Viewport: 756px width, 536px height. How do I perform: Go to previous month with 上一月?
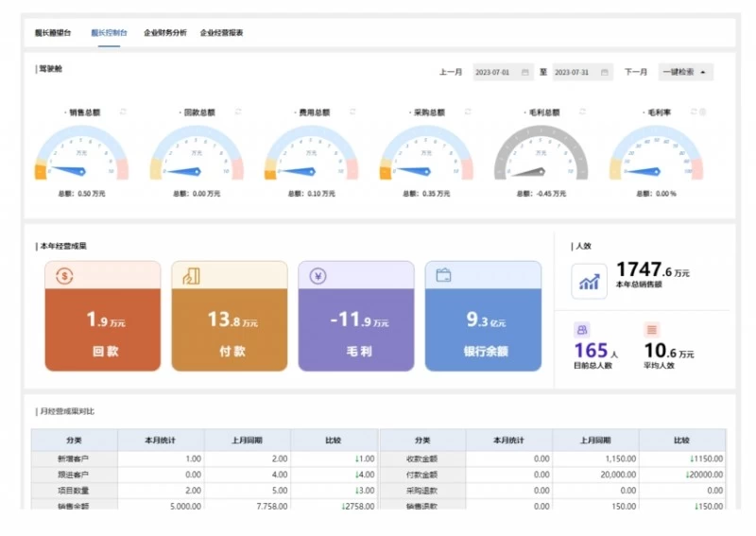tap(451, 72)
